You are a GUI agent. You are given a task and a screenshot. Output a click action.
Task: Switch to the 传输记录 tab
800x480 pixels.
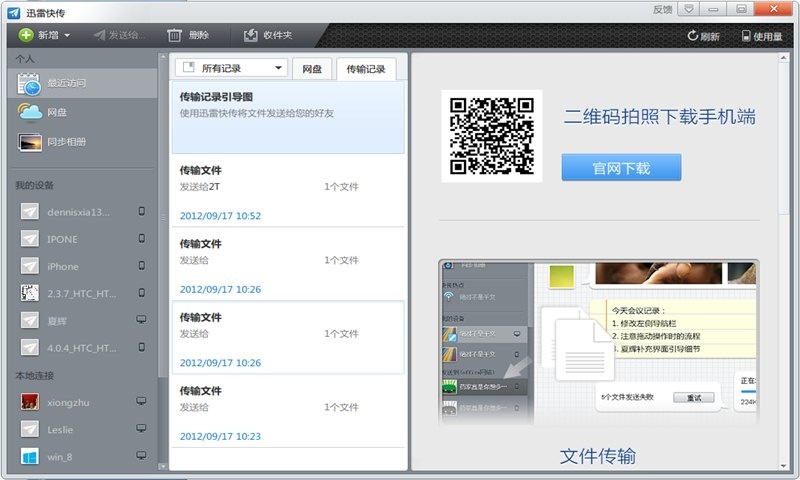coord(366,69)
